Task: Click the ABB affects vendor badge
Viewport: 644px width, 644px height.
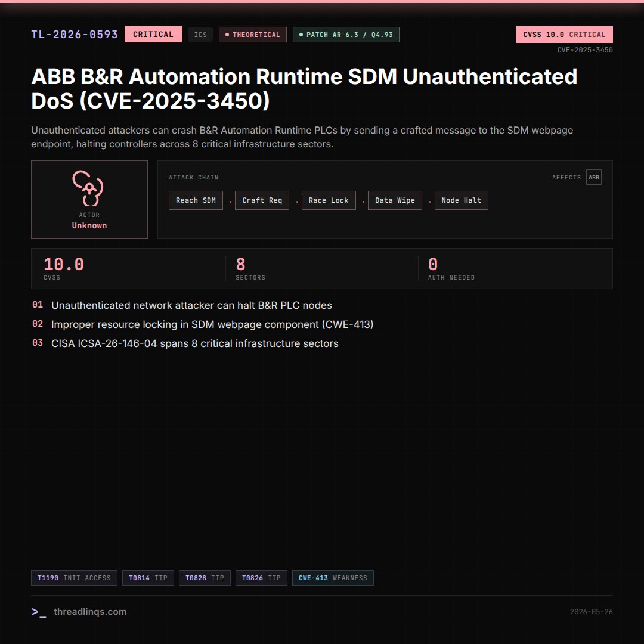Action: 593,178
